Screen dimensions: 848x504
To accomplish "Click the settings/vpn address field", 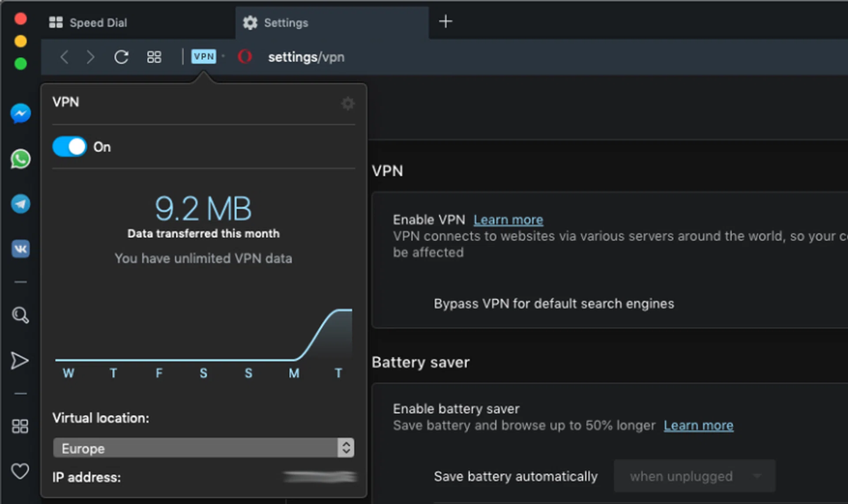I will [306, 57].
